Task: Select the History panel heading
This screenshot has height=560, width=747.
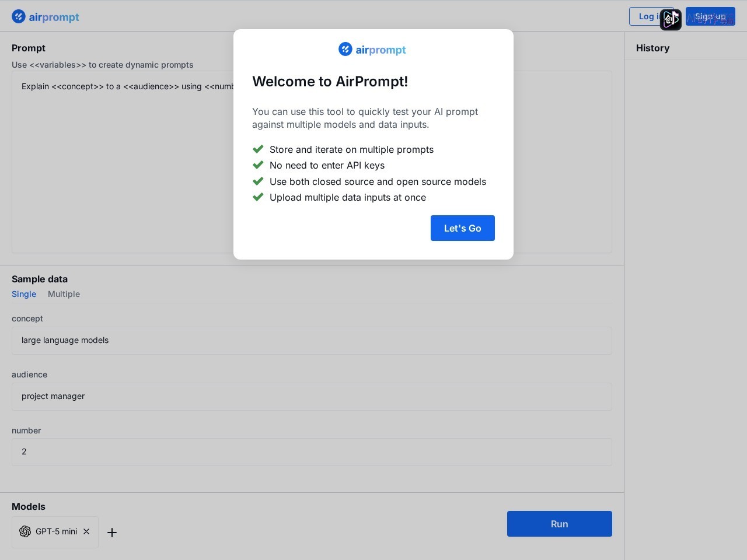Action: [652, 48]
